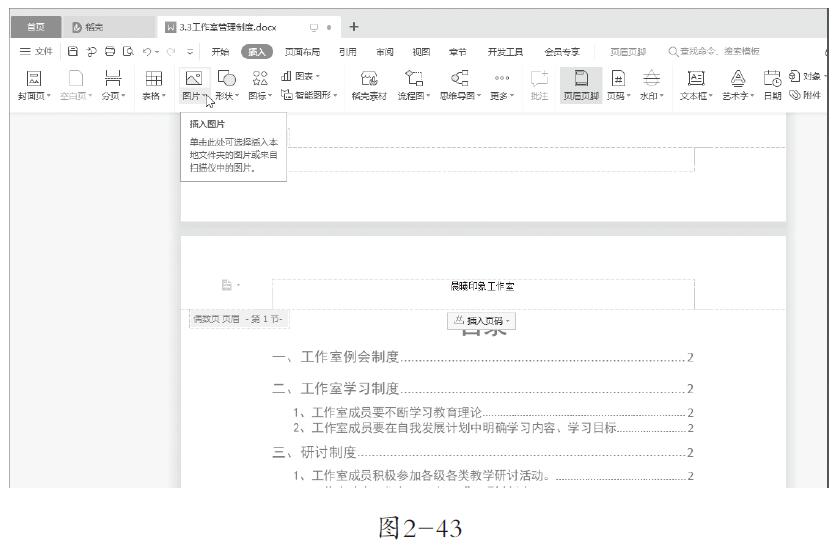Open the 插入 ribbon tab

256,52
